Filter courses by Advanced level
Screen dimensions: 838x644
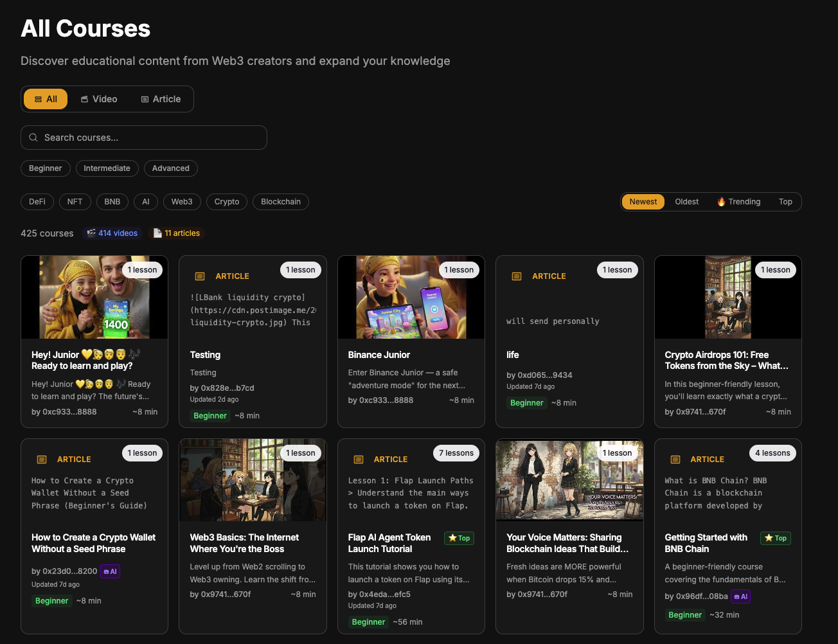point(171,168)
